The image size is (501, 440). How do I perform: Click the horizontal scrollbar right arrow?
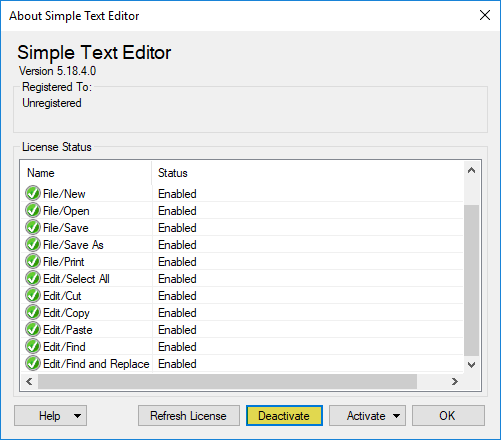click(x=455, y=381)
